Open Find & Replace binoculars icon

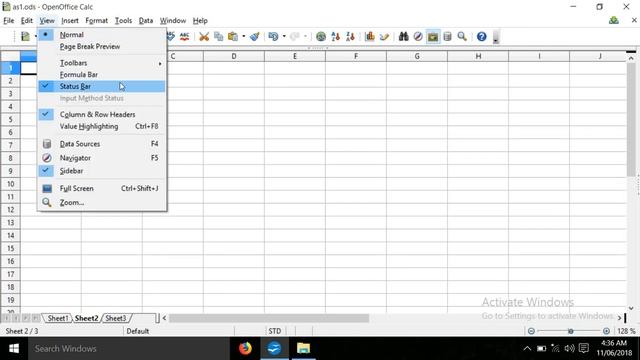tap(404, 37)
